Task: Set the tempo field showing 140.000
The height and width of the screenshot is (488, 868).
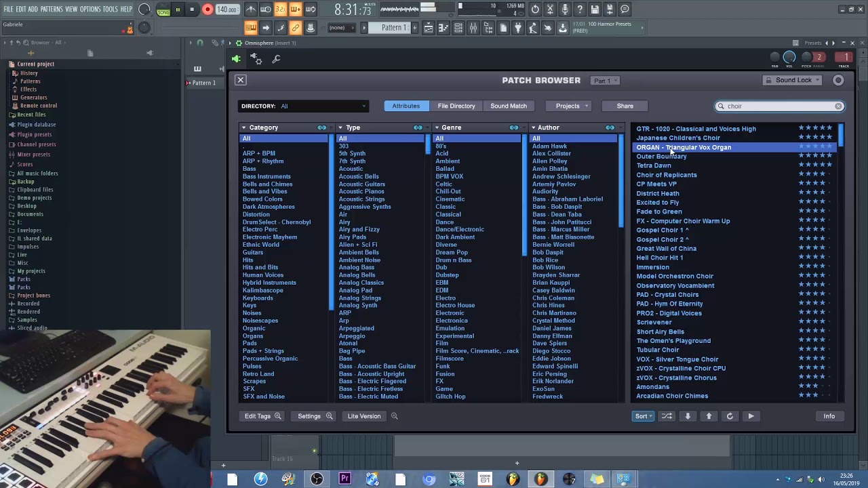Action: click(x=227, y=10)
